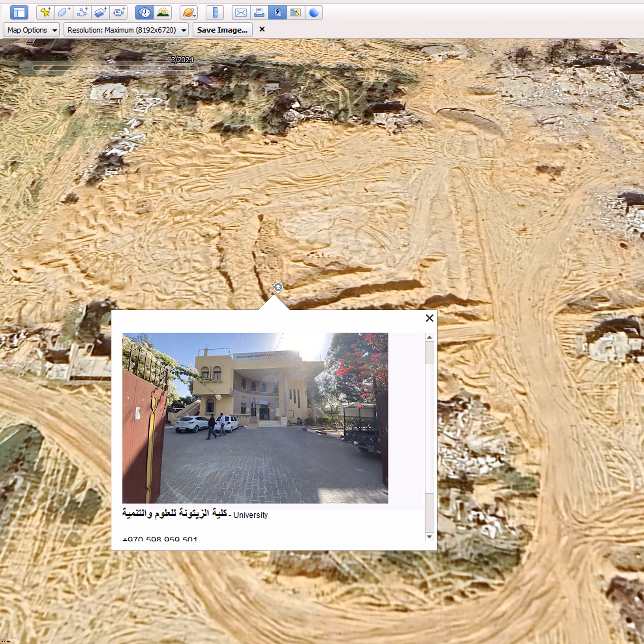
Task: Open the Map Options dropdown
Action: [32, 30]
